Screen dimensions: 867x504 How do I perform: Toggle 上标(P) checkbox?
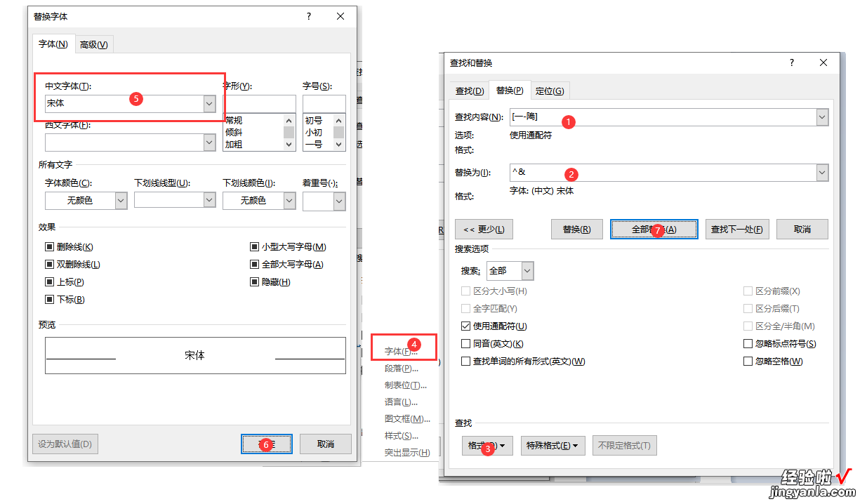coord(50,282)
